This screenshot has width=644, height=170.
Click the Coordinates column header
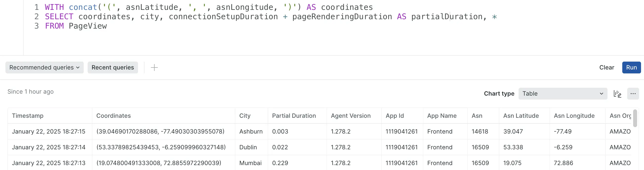(x=114, y=116)
